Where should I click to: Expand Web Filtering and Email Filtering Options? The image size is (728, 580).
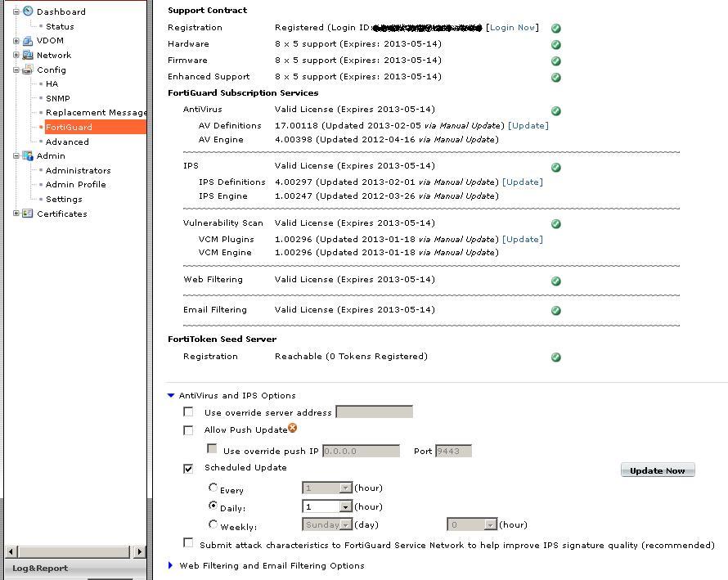(170, 565)
